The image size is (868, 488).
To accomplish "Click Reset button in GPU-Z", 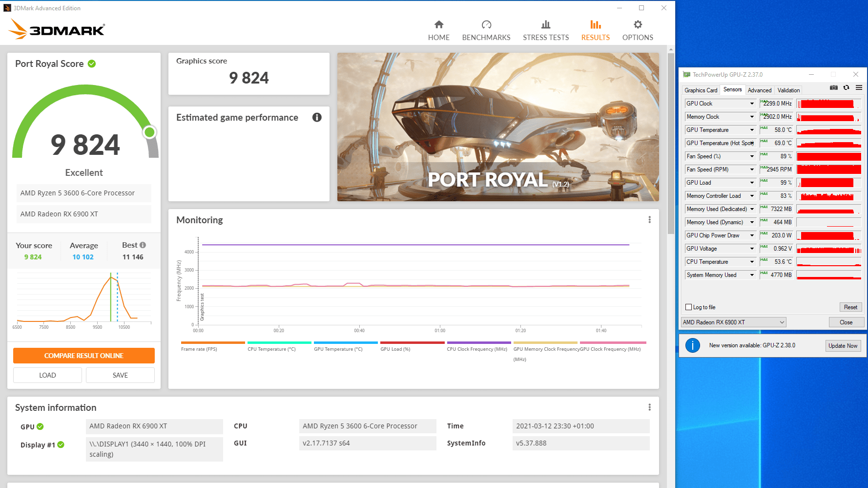I will [x=850, y=307].
